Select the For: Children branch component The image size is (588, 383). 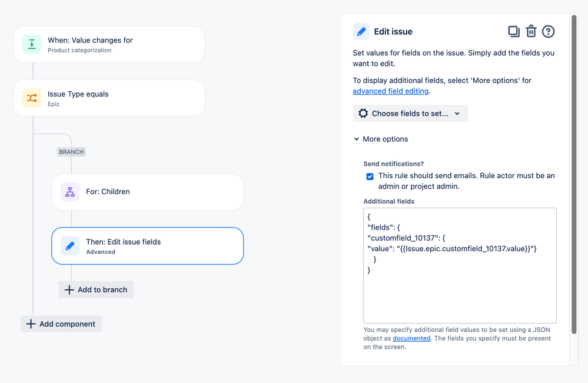coord(147,192)
